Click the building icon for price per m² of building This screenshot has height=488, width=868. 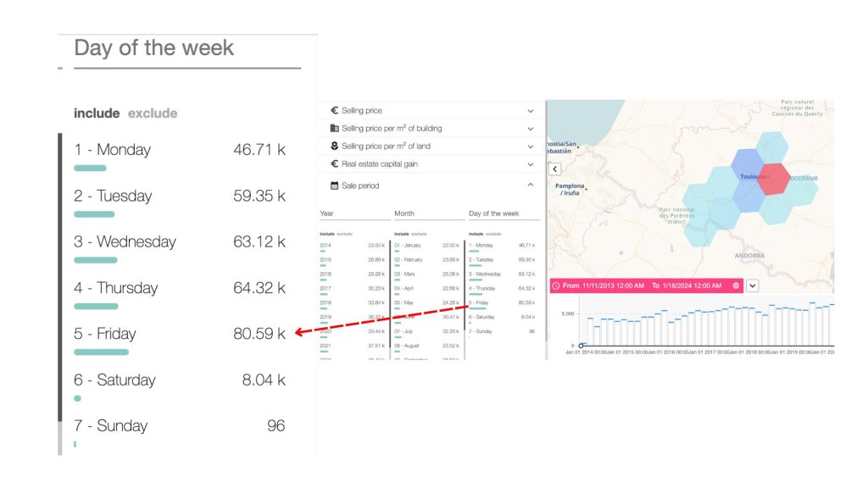[334, 129]
